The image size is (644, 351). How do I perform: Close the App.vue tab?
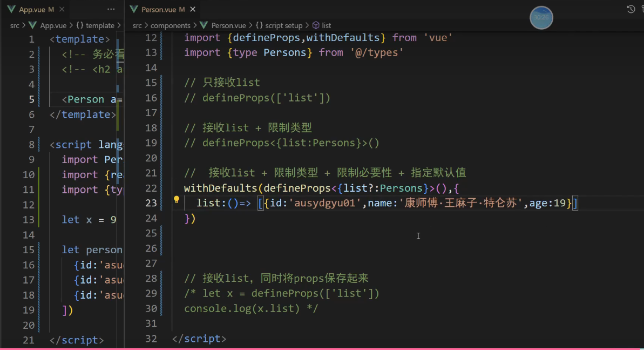(62, 9)
